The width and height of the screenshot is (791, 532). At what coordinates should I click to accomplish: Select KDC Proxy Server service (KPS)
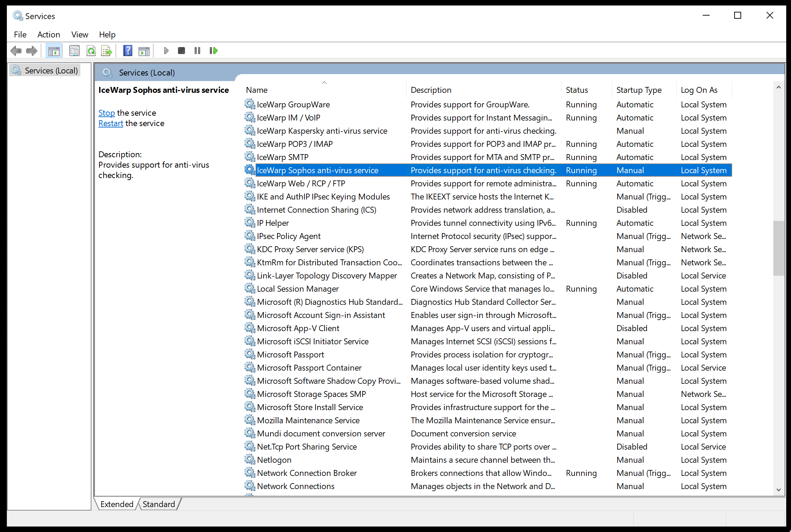click(488, 249)
